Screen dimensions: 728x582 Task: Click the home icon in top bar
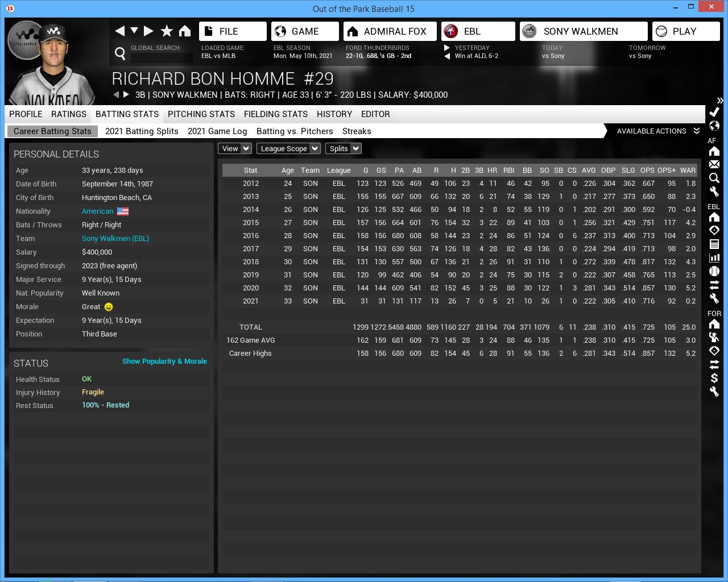coord(185,31)
